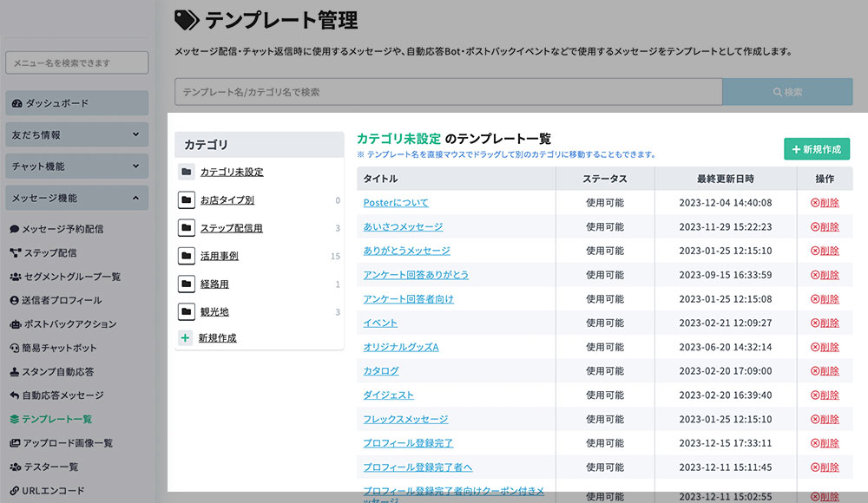Select the 観光地 category

[214, 312]
